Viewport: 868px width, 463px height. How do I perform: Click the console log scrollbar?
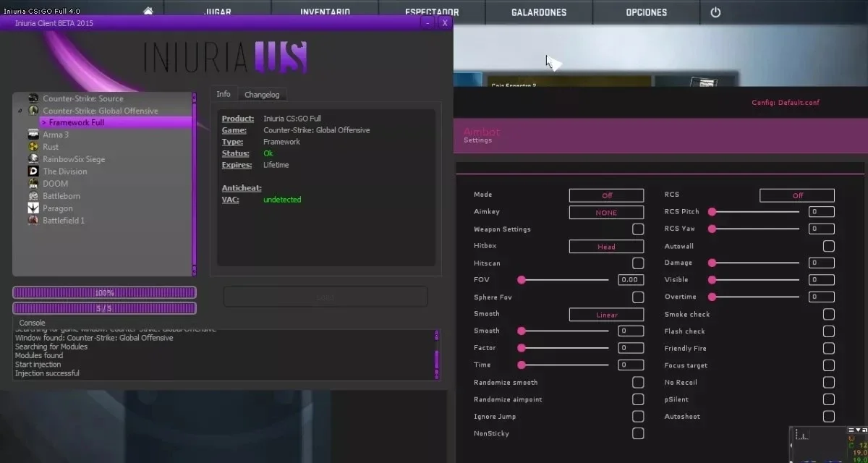point(436,354)
